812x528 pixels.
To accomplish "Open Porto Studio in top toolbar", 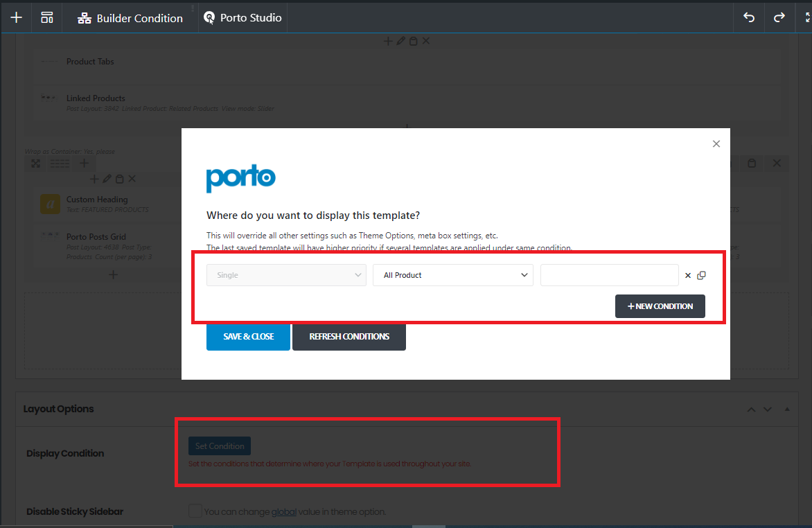I will [x=242, y=17].
